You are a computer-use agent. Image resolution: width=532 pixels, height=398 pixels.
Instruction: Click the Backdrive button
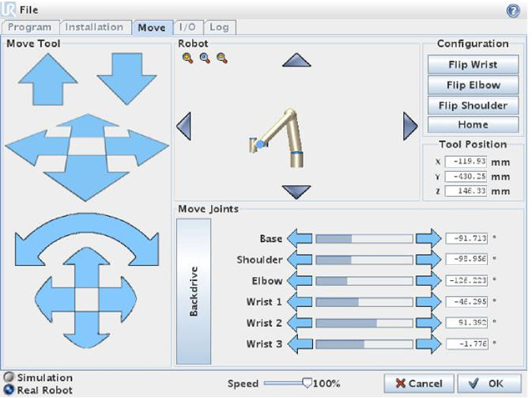tap(194, 291)
